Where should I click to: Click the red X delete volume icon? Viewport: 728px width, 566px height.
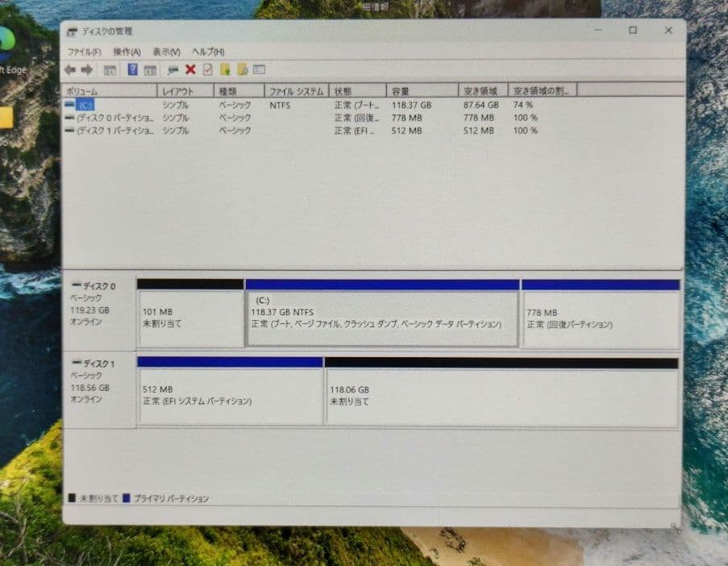click(190, 69)
